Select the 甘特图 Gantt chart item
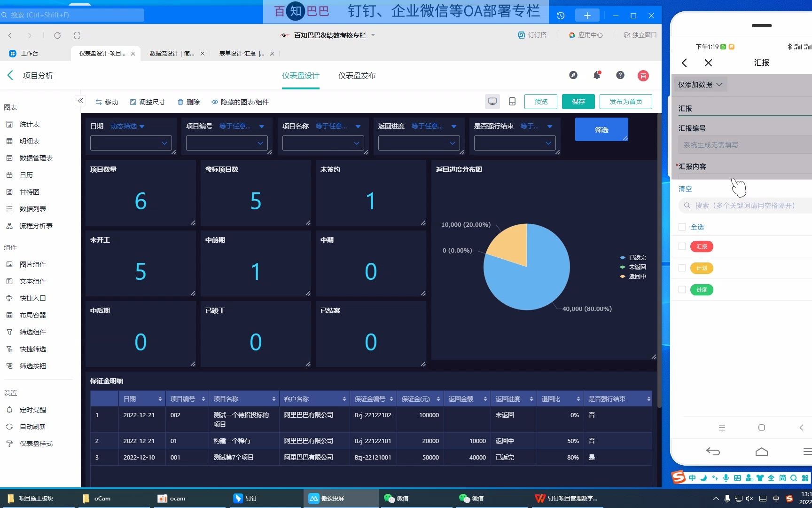Image resolution: width=812 pixels, height=508 pixels. coord(30,192)
